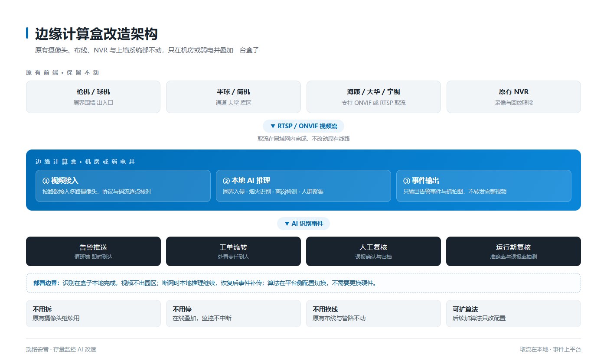Click the text 支持 ONVIF 或 RTSP 取流
This screenshot has height=364, width=607.
(374, 103)
